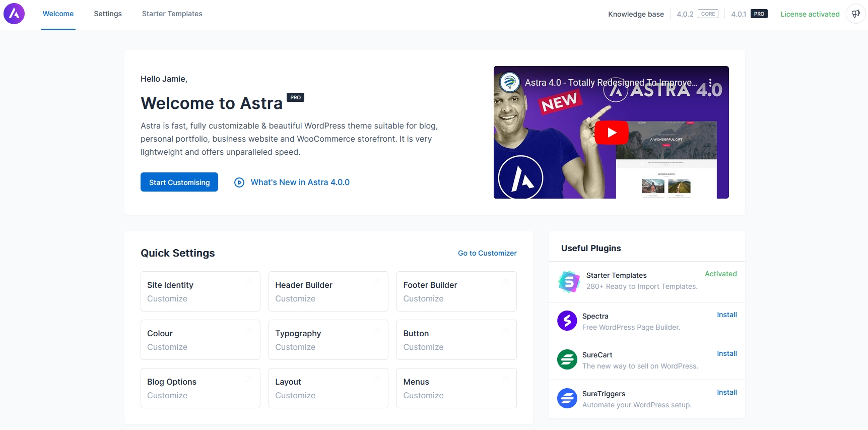Click the 4.0.2 version number
The height and width of the screenshot is (430, 868).
(685, 14)
